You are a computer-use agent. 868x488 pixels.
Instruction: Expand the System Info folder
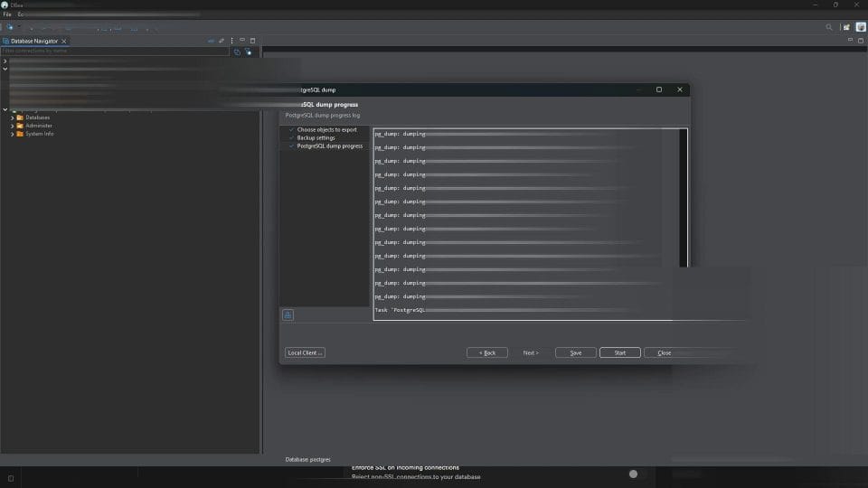click(12, 135)
